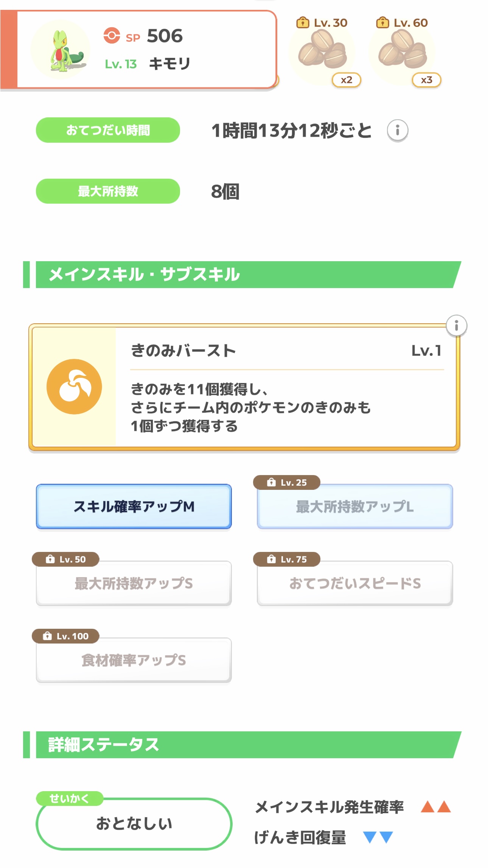Select the locked 食材確率アップS sub skill
The height and width of the screenshot is (868, 488).
134,660
